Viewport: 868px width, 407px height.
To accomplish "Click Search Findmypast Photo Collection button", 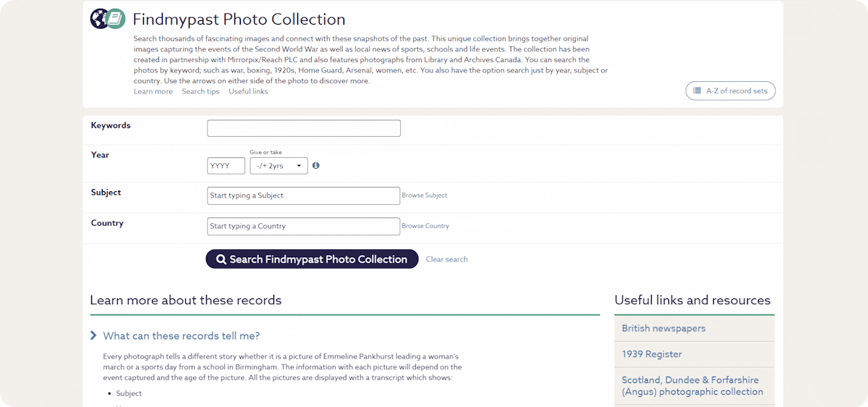I will pos(312,259).
